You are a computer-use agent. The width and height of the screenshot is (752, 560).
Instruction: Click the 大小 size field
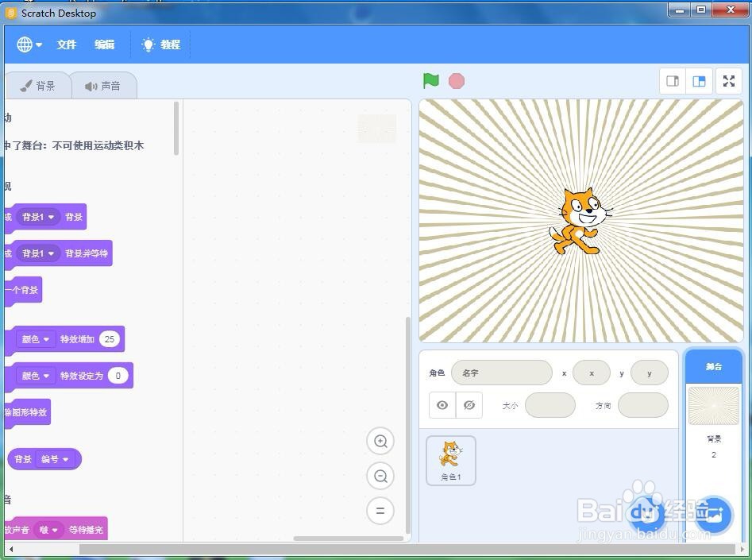click(550, 405)
